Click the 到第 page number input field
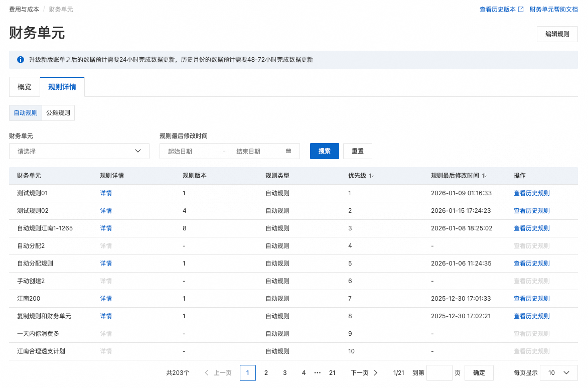Viewport: 588px width, 388px height. (439, 373)
